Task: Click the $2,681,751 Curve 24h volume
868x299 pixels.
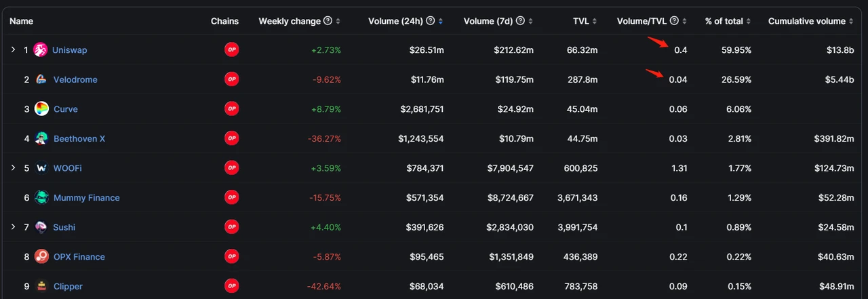Action: (422, 109)
